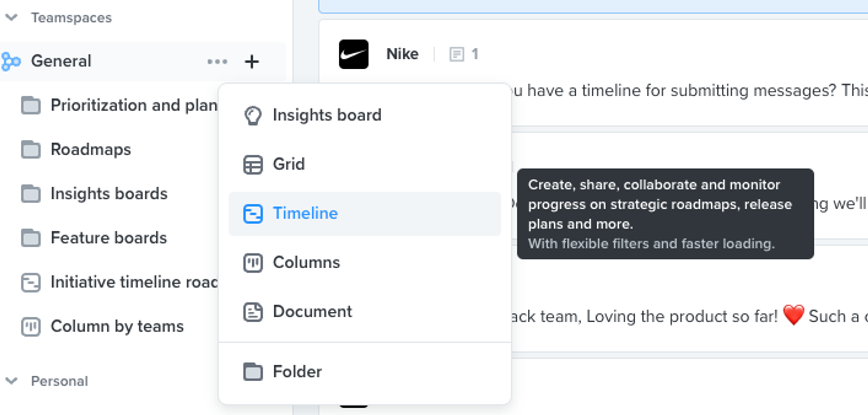Select the Insights boards folder in sidebar
The width and height of the screenshot is (868, 415).
(109, 194)
